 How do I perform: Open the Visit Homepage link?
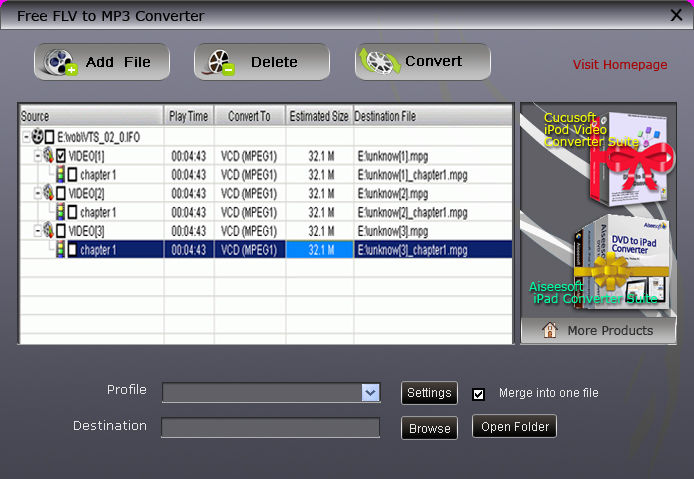(x=619, y=65)
